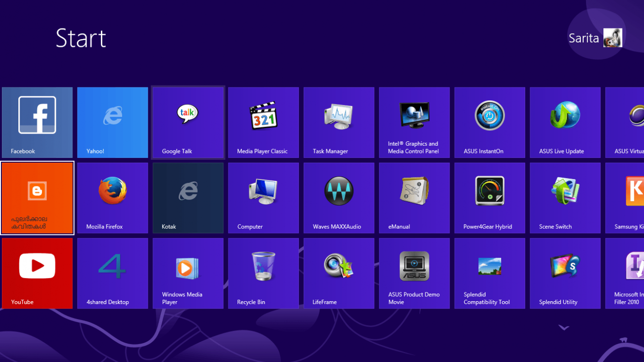Launch ASUS InstantOn tile
This screenshot has width=644, height=362.
pos(490,123)
